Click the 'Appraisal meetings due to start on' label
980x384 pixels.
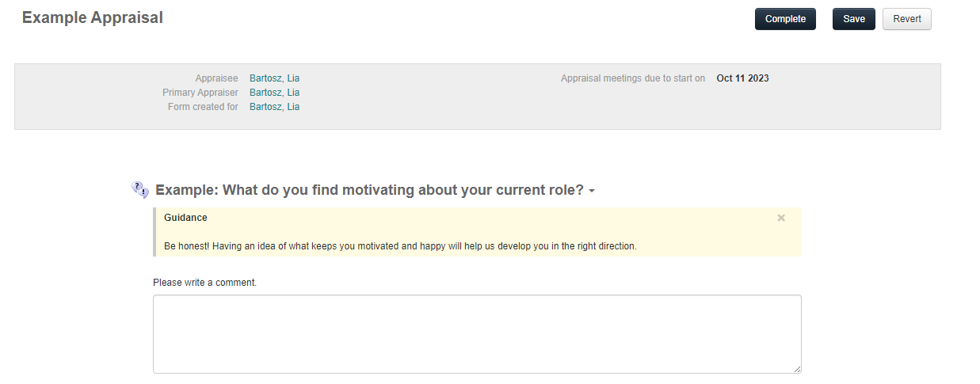click(633, 78)
